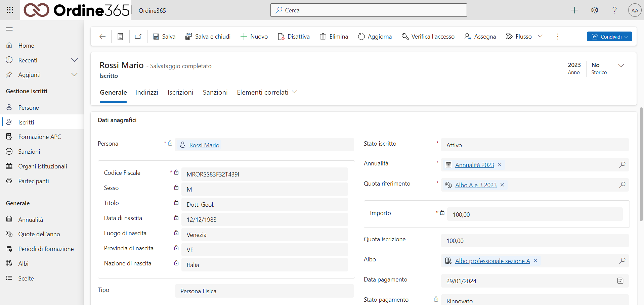Search the Annualità lookup field
The image size is (644, 305).
622,165
